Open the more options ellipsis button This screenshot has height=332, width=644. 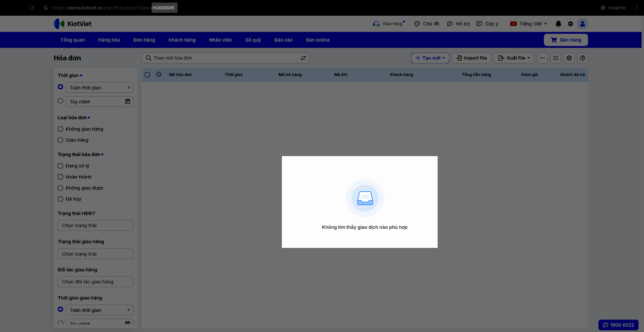542,58
